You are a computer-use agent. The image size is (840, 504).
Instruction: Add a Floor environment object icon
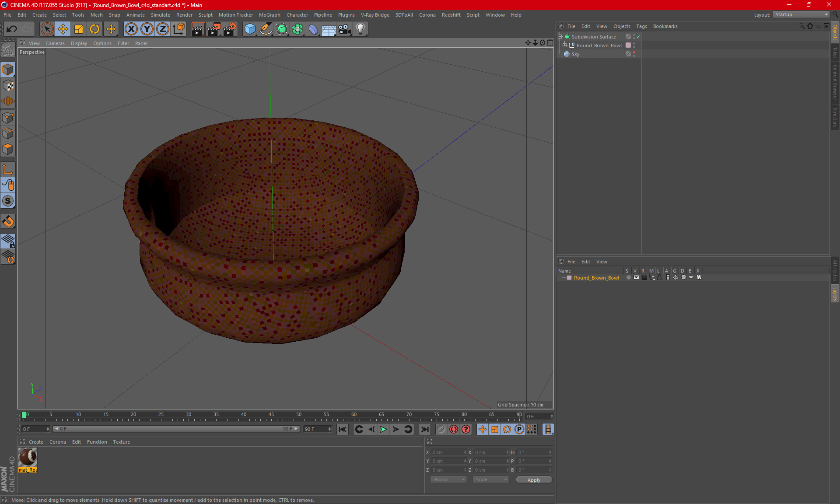pos(329,29)
